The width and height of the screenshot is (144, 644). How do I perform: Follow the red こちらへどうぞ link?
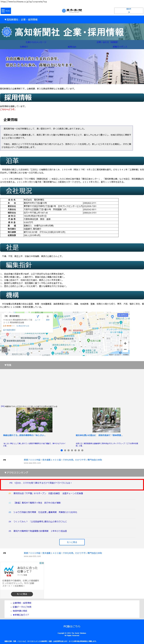pyautogui.click(x=8, y=109)
